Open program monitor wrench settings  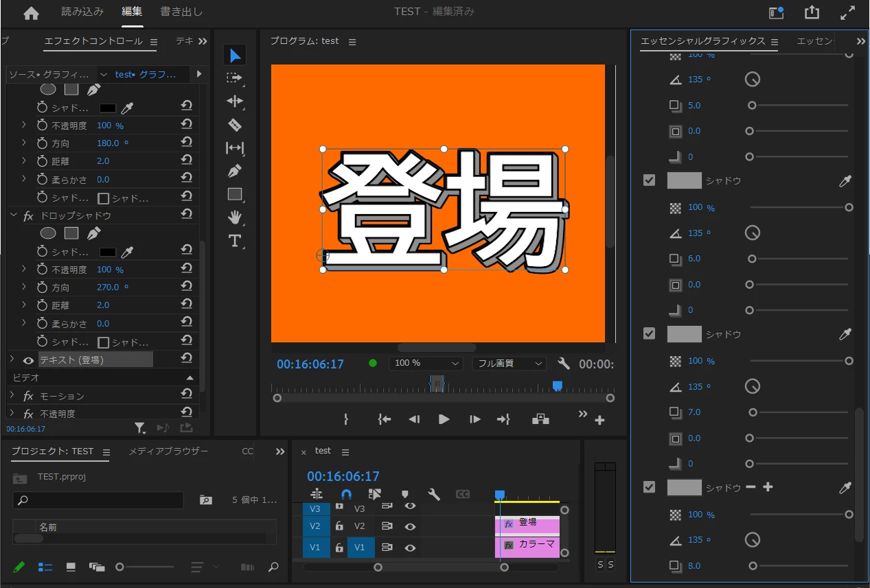coord(564,364)
